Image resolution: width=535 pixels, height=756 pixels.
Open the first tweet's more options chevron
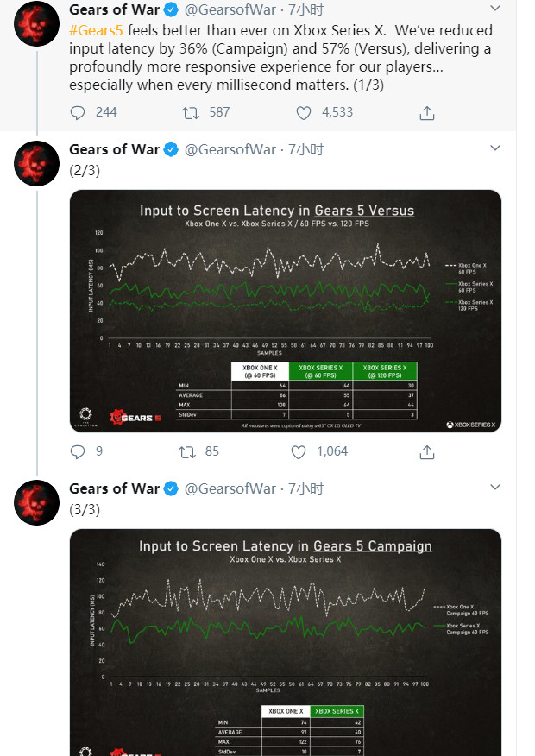[494, 9]
